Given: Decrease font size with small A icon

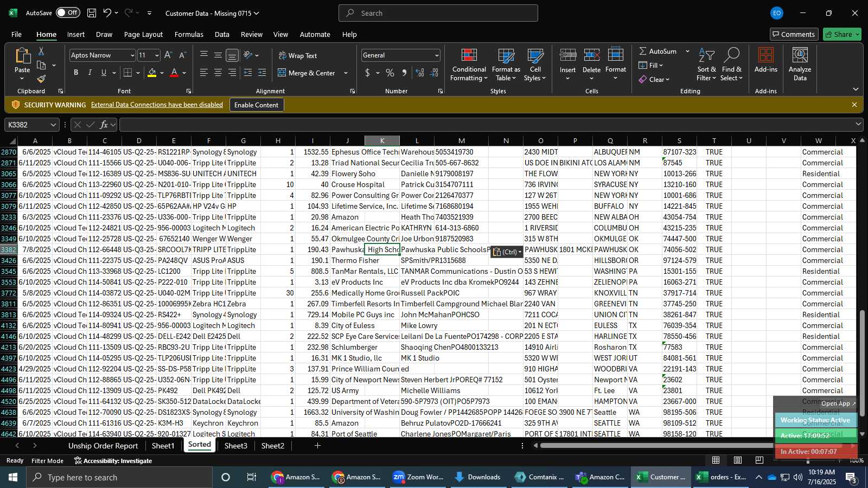Looking at the screenshot, I should [x=182, y=55].
